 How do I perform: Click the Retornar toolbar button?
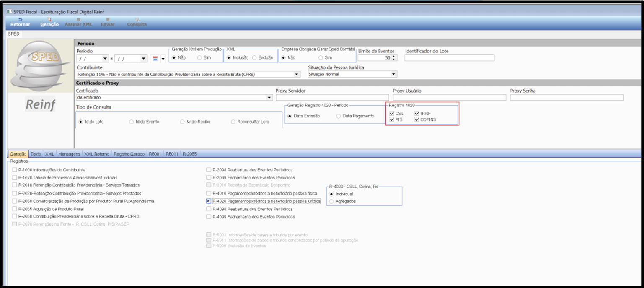pyautogui.click(x=20, y=22)
